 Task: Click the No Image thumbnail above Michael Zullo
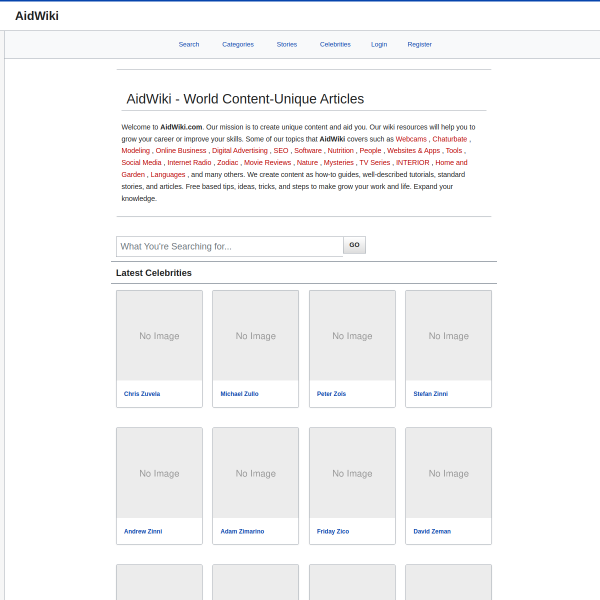tap(256, 336)
